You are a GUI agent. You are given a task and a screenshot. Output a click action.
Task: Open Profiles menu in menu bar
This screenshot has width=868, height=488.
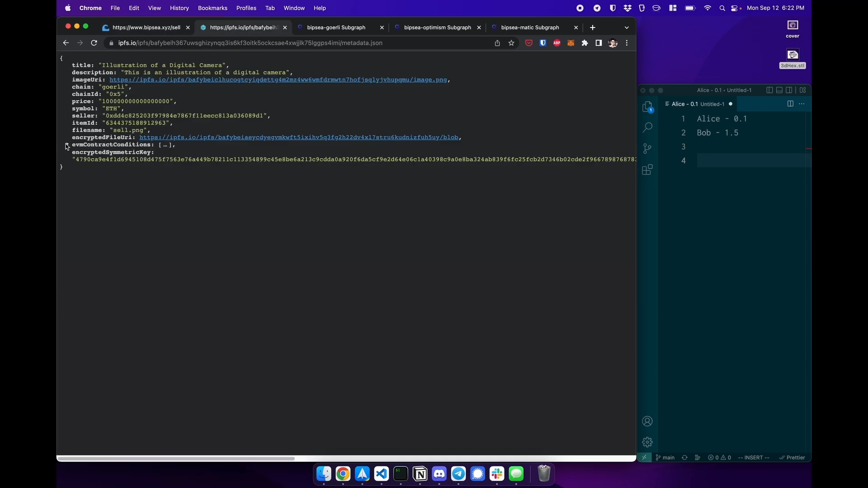pos(246,8)
